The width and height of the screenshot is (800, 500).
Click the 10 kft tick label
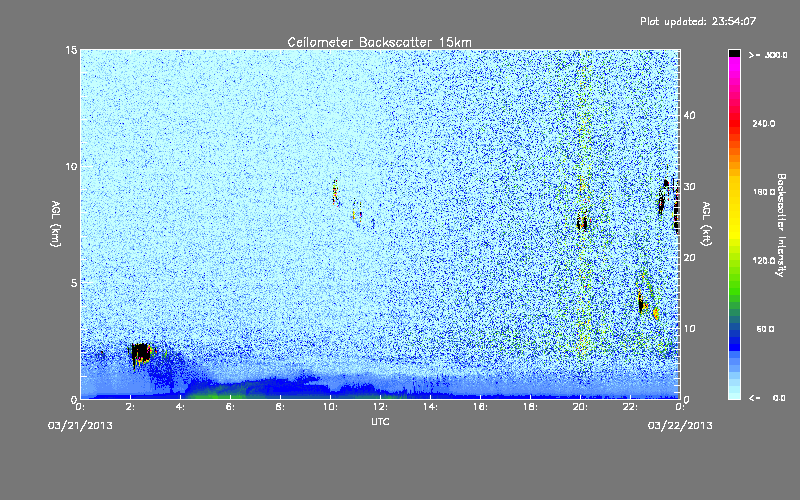(689, 329)
